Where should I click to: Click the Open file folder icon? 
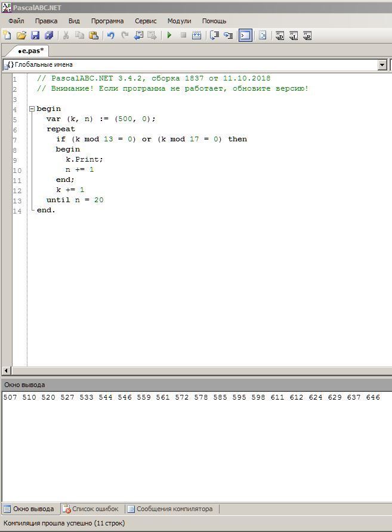pyautogui.click(x=21, y=36)
